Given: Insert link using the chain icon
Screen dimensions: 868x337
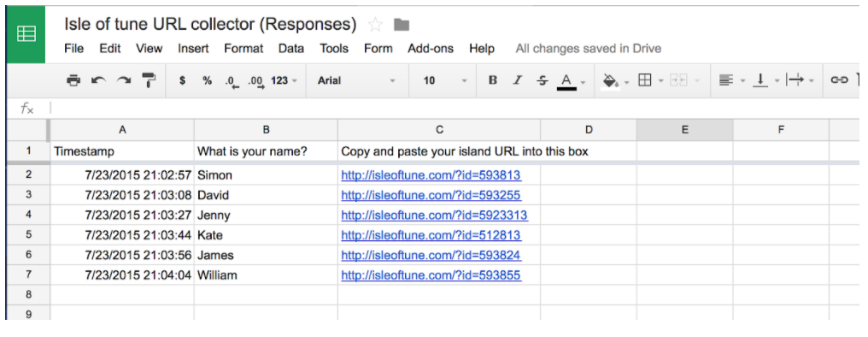Looking at the screenshot, I should (x=839, y=81).
